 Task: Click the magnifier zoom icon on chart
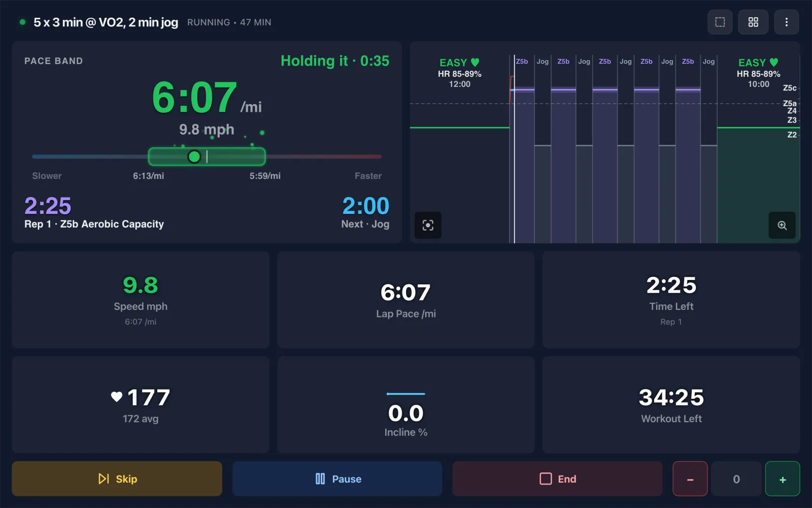[782, 225]
